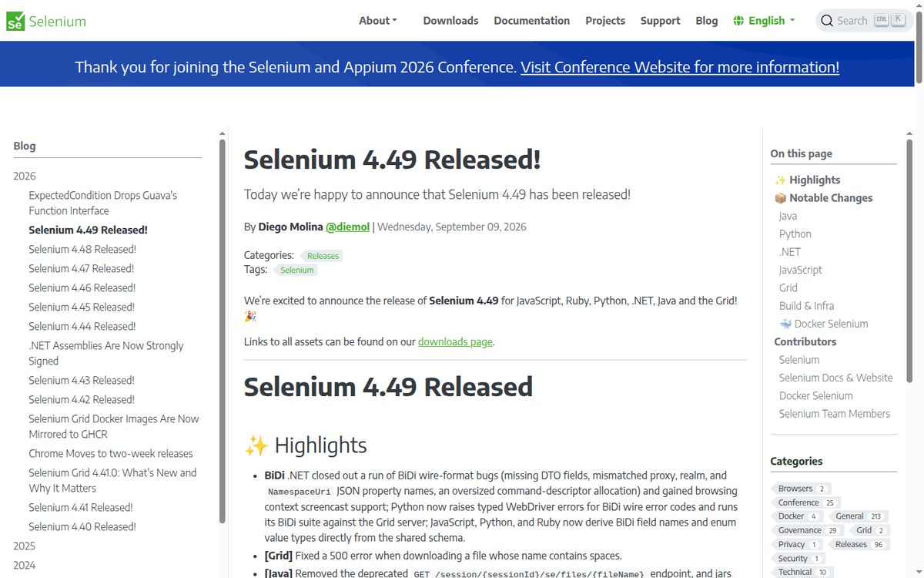The image size is (924, 578).
Task: Select Technical category tag
Action: [x=802, y=572]
